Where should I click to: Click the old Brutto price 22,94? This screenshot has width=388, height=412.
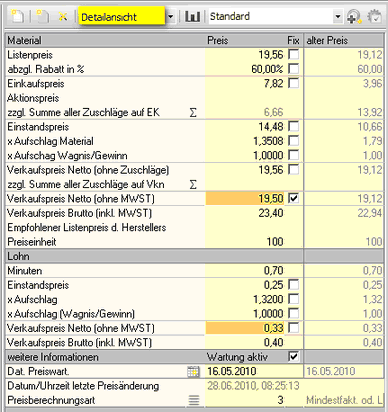point(370,213)
